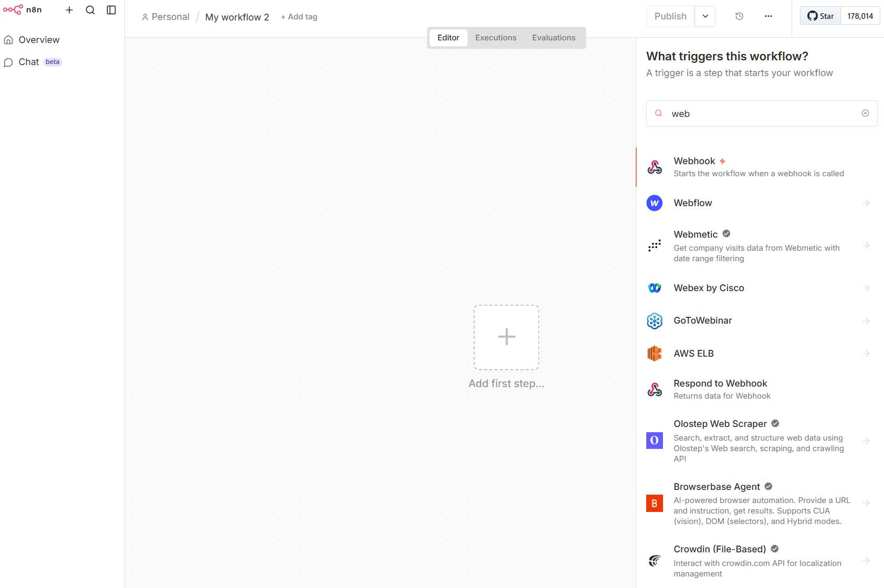
Task: Open search using the magnifier icon
Action: 90,10
